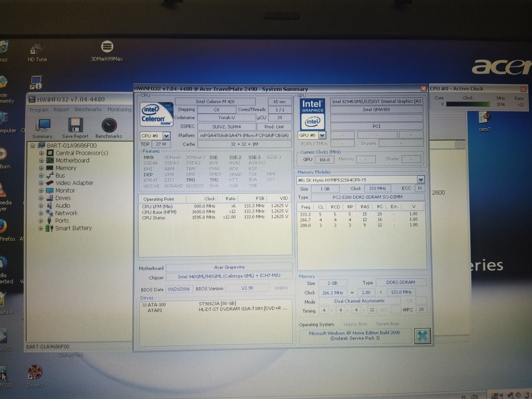532x399 pixels.
Task: Click the Active Clock green bar
Action: point(468,105)
